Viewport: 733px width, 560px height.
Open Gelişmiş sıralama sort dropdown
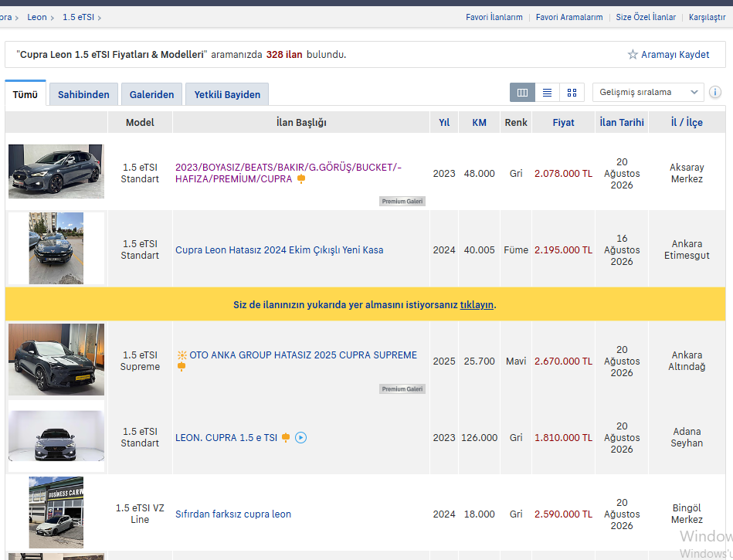pos(648,93)
